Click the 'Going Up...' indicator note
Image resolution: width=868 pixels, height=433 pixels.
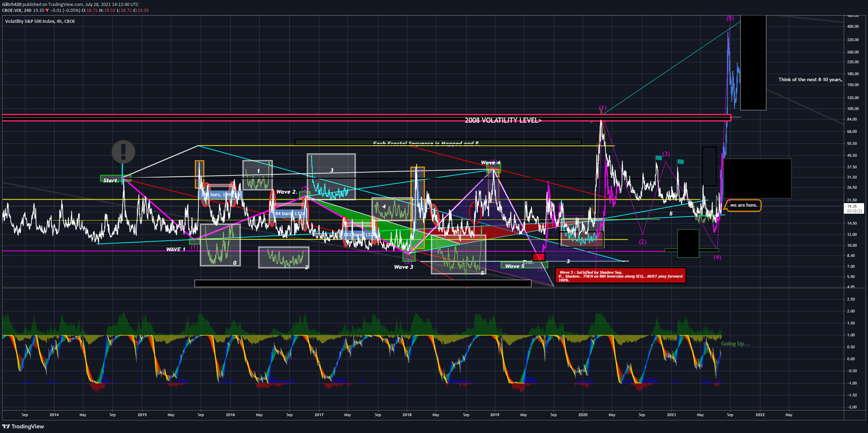(735, 343)
